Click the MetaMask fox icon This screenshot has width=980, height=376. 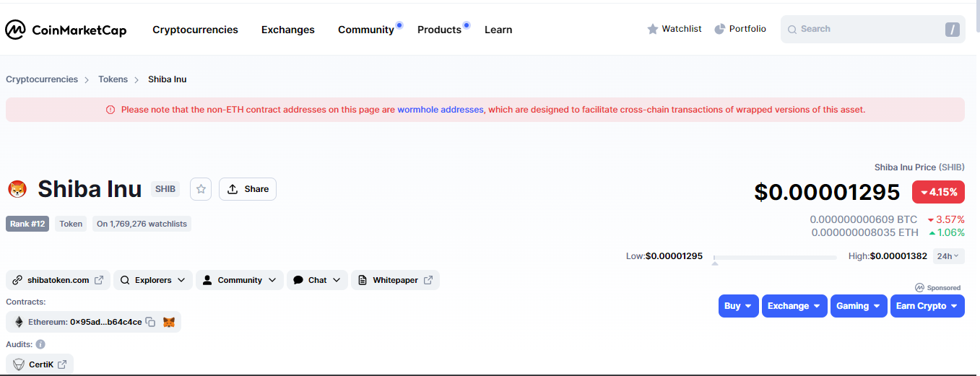coord(168,322)
